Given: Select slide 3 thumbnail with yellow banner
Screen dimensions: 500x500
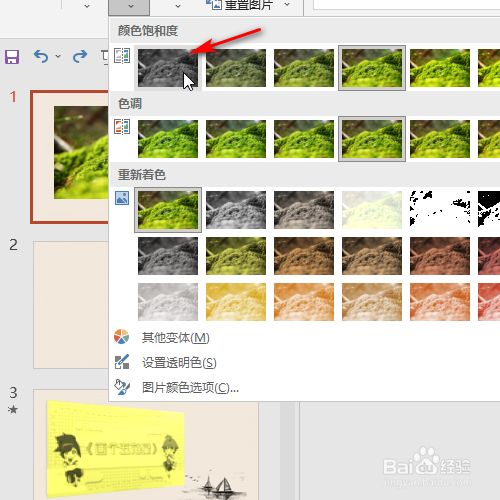Looking at the screenshot, I should (x=146, y=445).
